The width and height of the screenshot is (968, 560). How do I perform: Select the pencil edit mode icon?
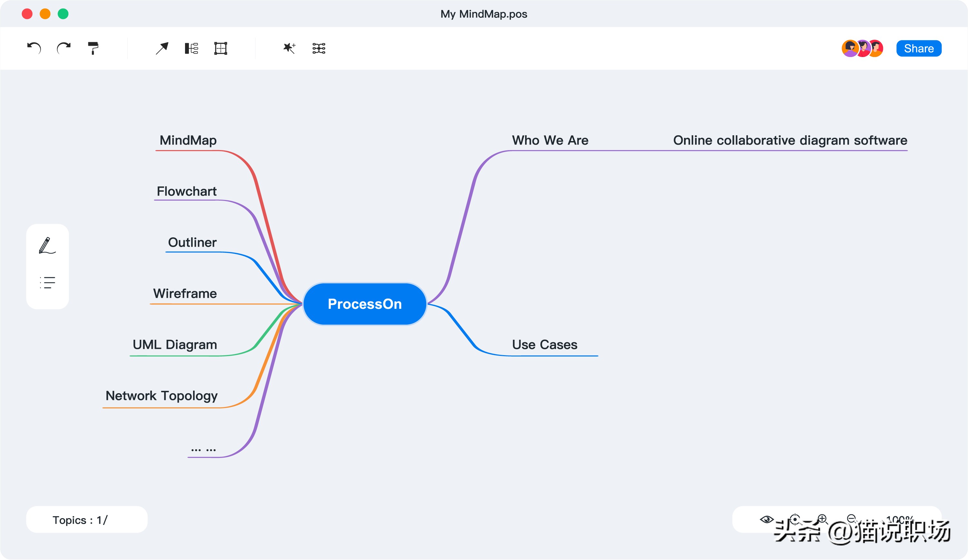47,246
